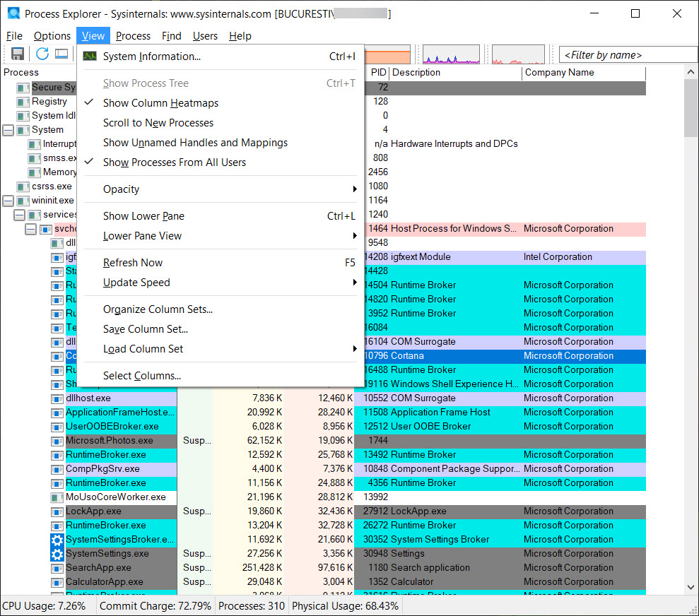Click the icon beside MoUsoCoreWorker.exe
The width and height of the screenshot is (699, 616).
point(57,497)
